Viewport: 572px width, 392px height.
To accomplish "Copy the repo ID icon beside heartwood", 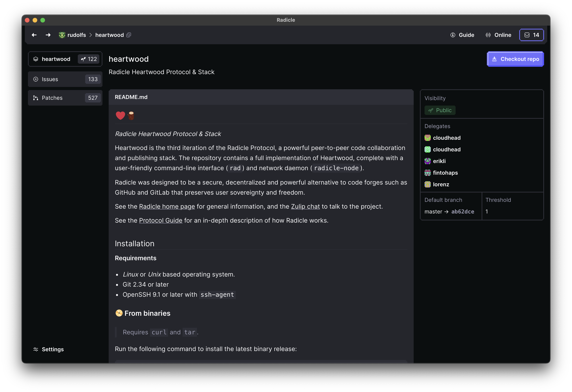I will pyautogui.click(x=129, y=35).
